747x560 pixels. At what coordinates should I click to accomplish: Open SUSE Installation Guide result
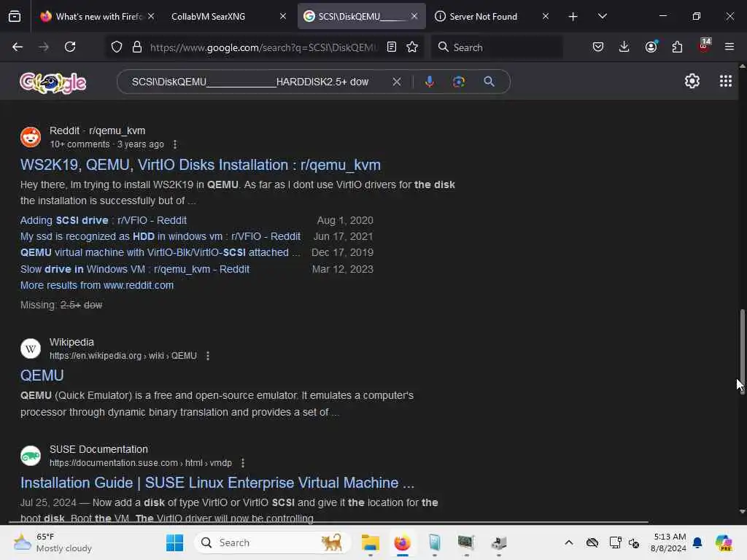click(217, 483)
